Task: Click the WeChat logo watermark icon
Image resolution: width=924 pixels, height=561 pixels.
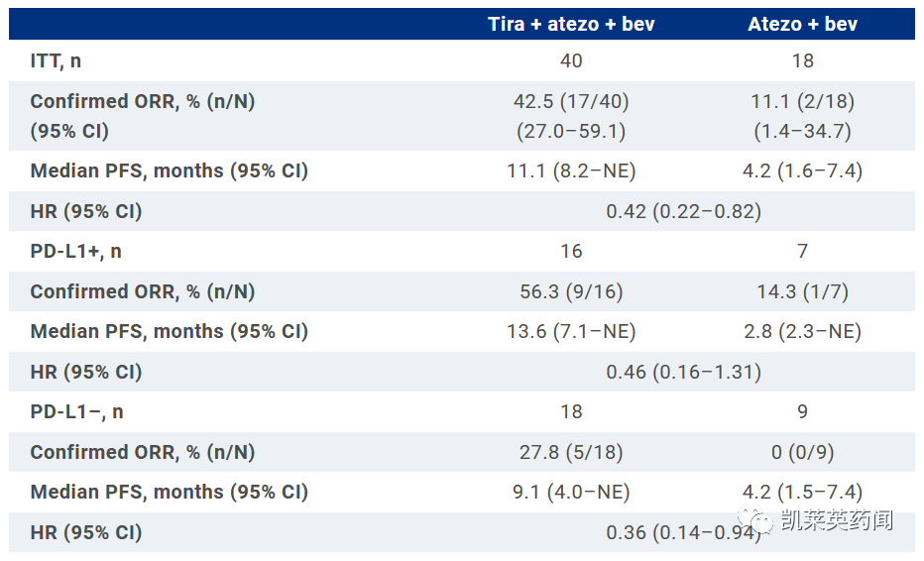Action: point(764,522)
